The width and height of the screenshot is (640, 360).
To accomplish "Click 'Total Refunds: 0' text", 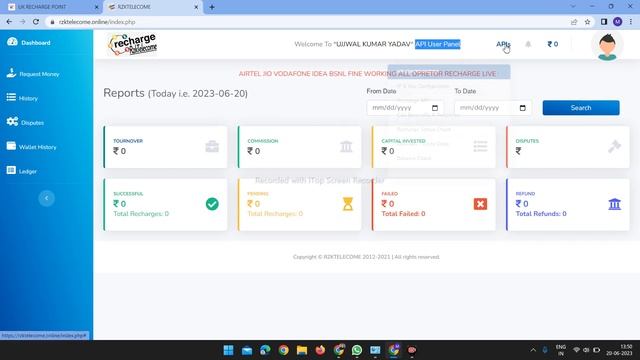I will point(541,213).
